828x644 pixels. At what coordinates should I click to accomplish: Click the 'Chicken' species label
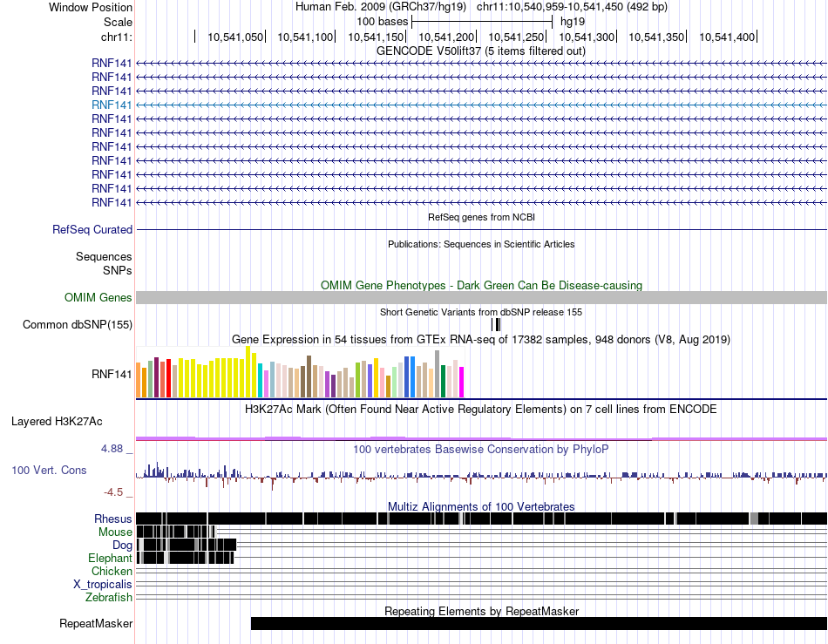(112, 571)
